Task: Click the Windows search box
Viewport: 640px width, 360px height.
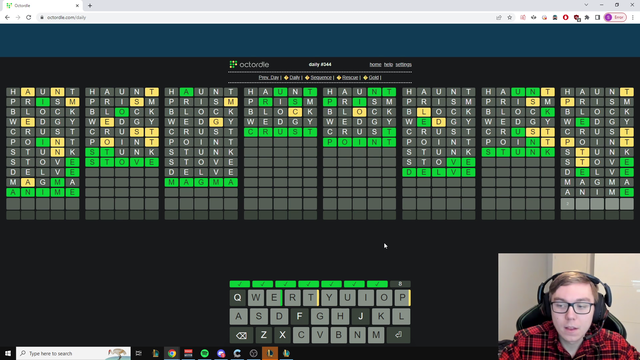Action: (73, 353)
